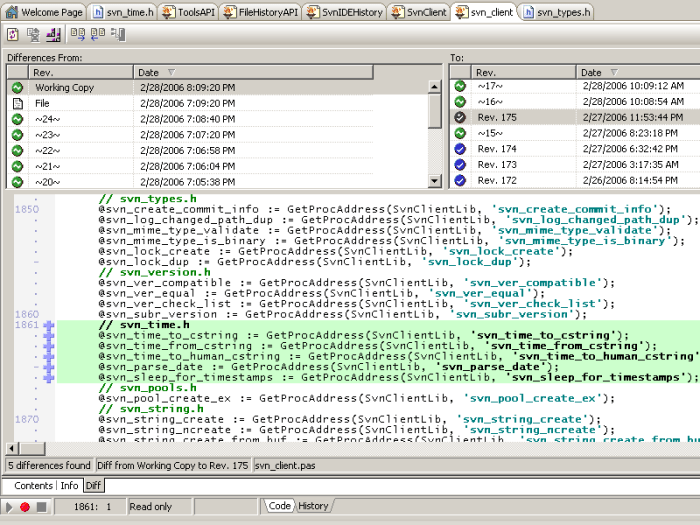The height and width of the screenshot is (525, 700).
Task: Click blue check icon beside Rev. 173
Action: point(460,165)
